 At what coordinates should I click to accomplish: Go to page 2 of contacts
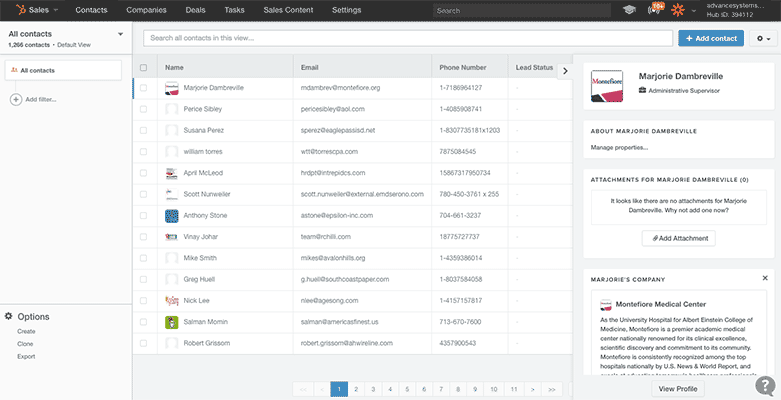coord(356,389)
